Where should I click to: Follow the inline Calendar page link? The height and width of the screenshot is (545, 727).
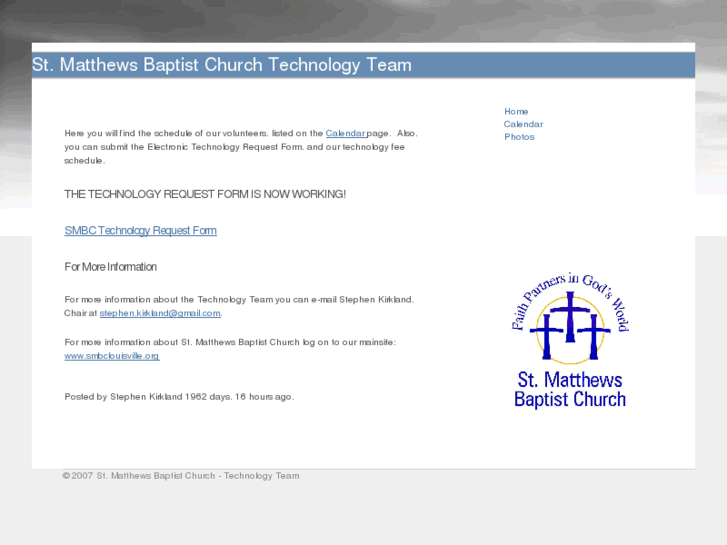(x=346, y=134)
